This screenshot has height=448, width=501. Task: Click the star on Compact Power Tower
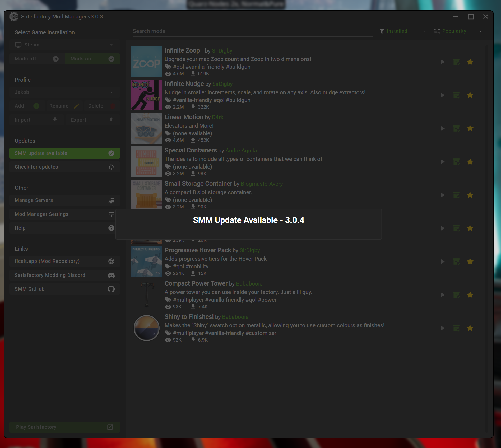pyautogui.click(x=470, y=295)
